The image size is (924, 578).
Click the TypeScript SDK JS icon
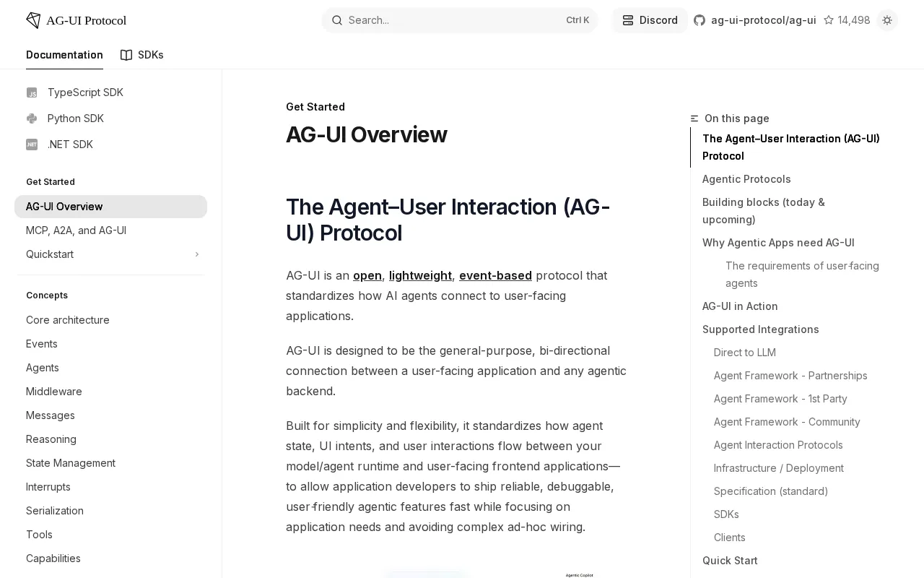(x=32, y=92)
